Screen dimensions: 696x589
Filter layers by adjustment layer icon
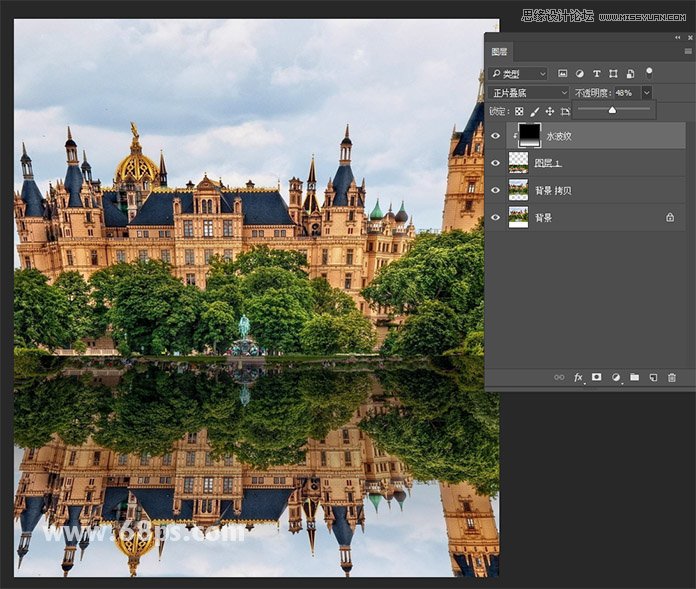580,74
